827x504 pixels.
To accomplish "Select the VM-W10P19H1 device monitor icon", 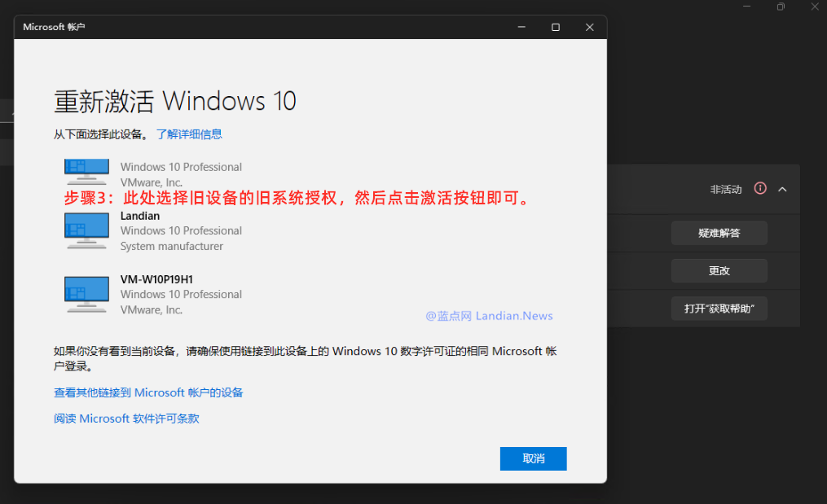I will 86,294.
